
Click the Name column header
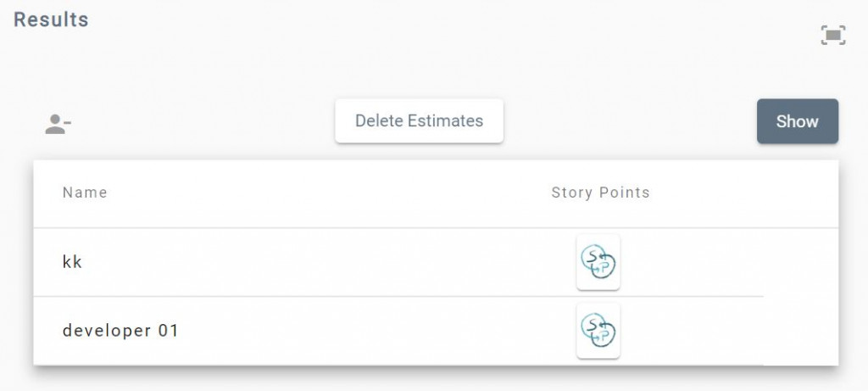click(85, 193)
